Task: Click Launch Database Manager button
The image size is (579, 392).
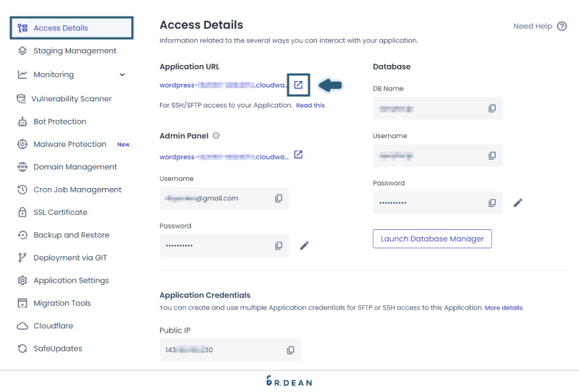Action: coord(432,239)
